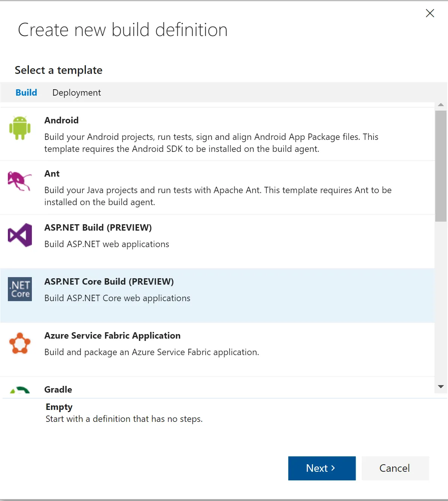The width and height of the screenshot is (448, 501).
Task: Click the Apache Ant icon
Action: 19,181
